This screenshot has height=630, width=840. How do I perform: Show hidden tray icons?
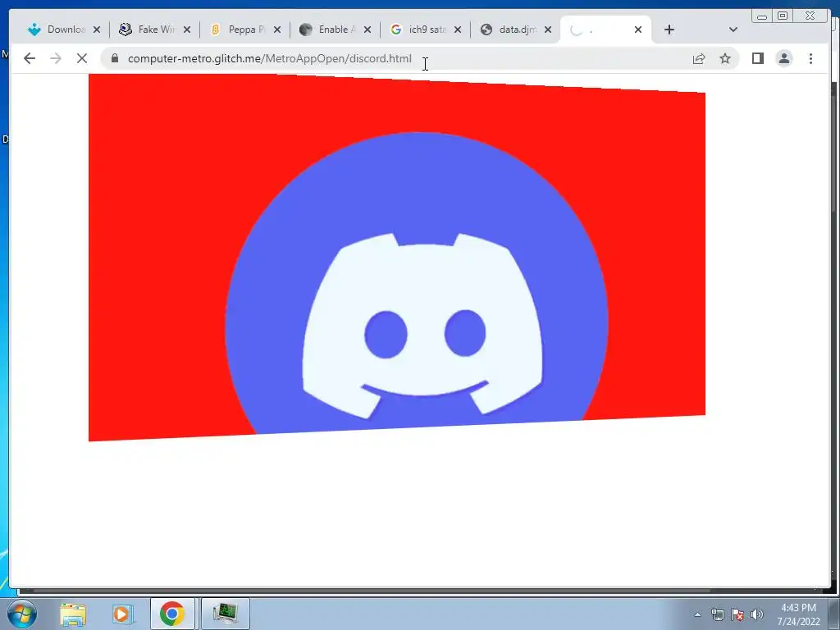point(697,614)
